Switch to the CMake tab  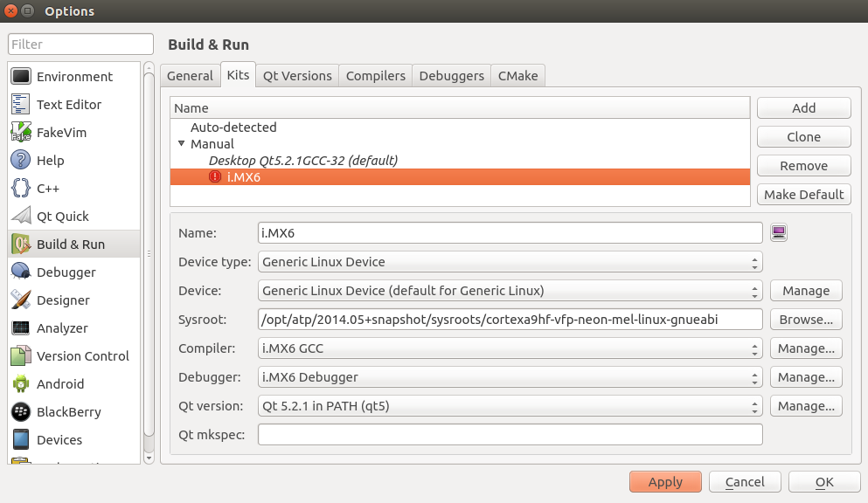point(517,76)
